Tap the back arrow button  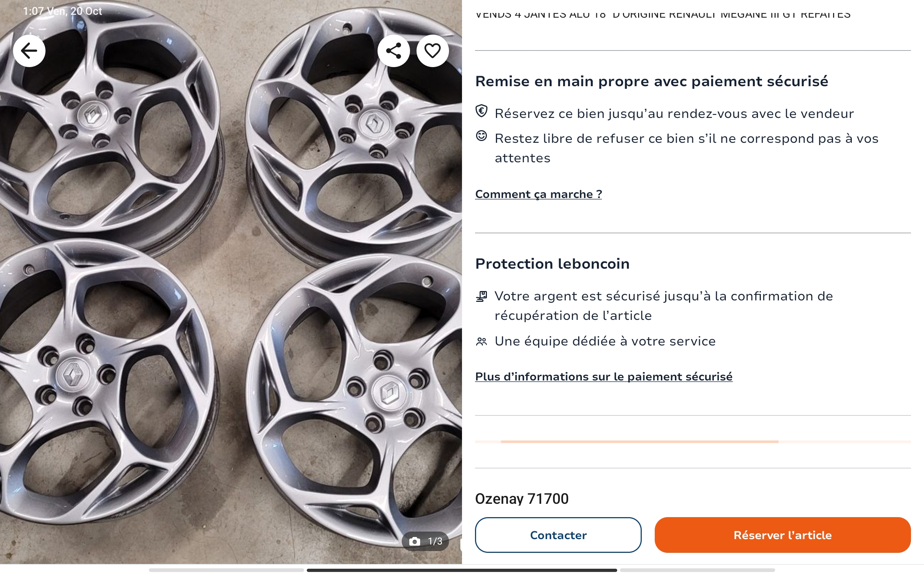coord(29,51)
